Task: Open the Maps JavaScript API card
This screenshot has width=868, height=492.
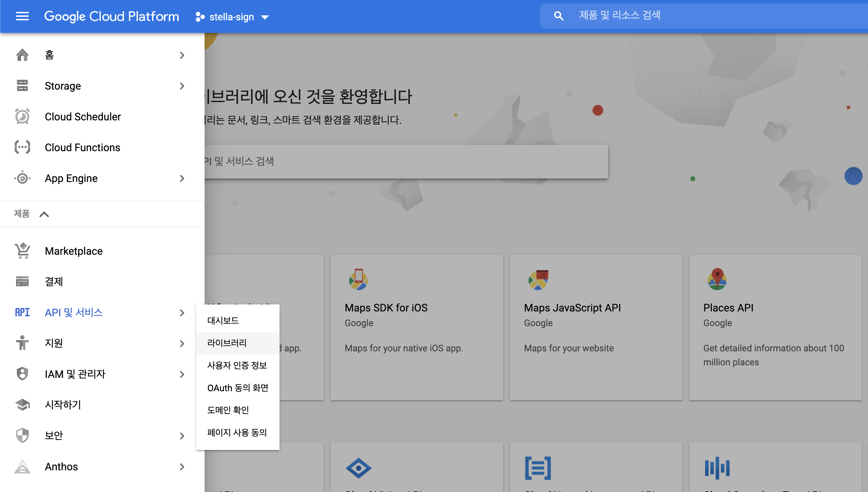Action: click(x=596, y=328)
